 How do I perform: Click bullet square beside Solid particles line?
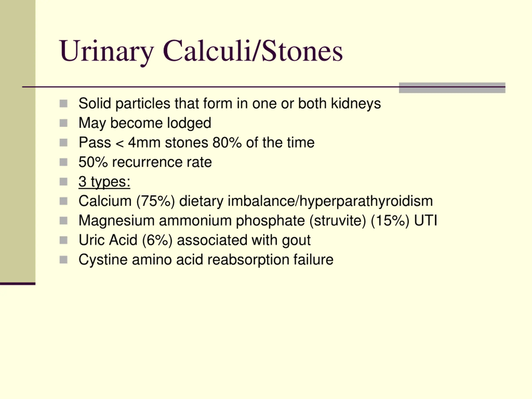click(63, 104)
